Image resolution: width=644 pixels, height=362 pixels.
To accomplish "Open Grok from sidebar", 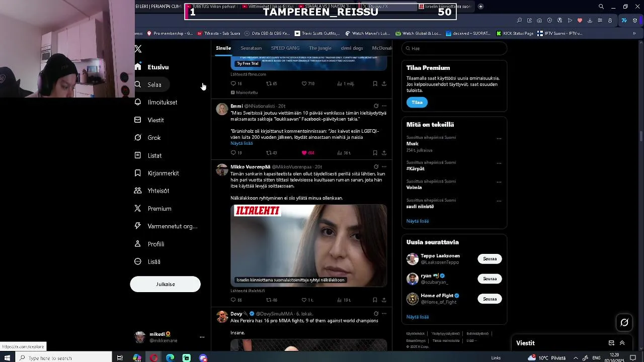I will click(x=148, y=138).
